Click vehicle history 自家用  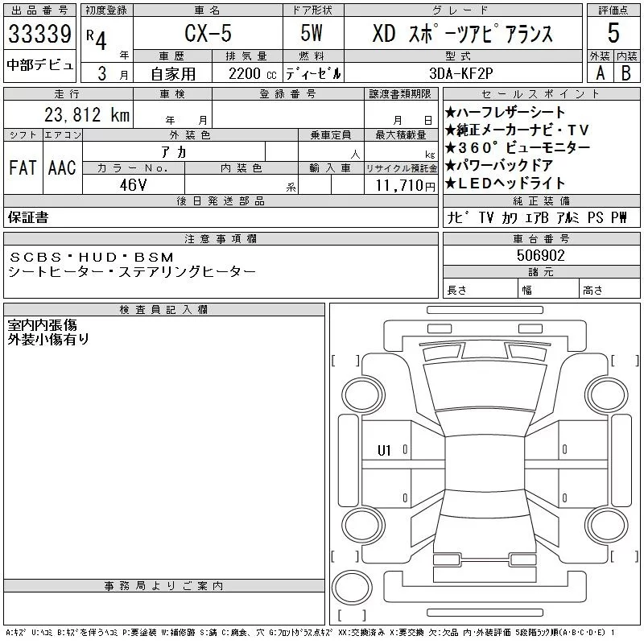click(x=173, y=74)
